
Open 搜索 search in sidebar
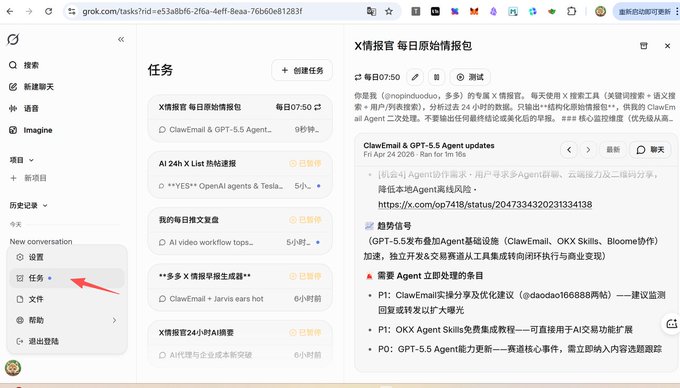[24, 65]
